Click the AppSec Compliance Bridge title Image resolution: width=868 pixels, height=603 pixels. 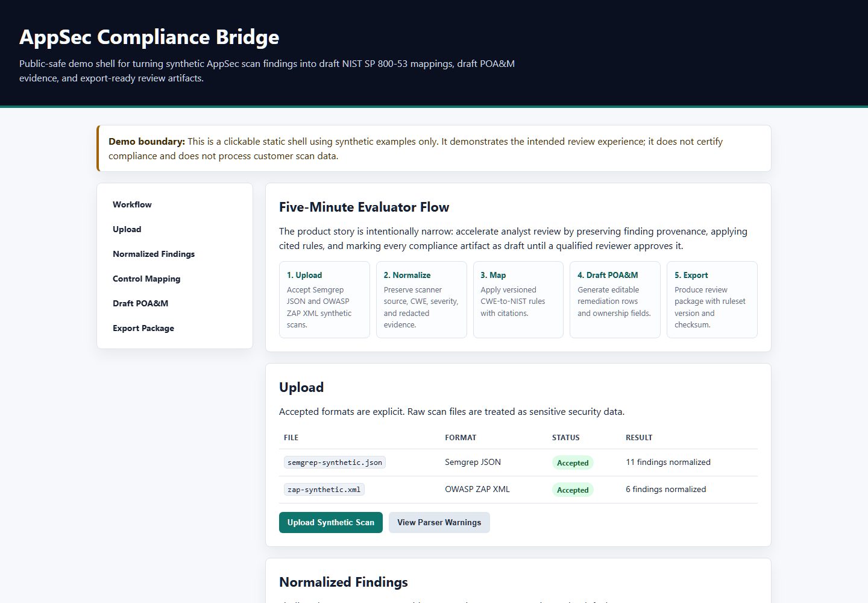tap(149, 37)
